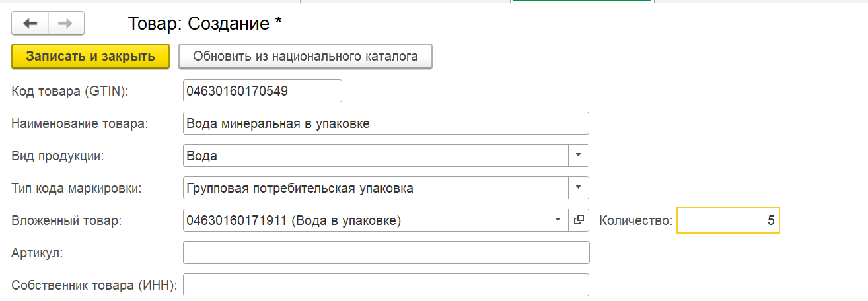Select the Наименование товара field
This screenshot has width=868, height=301.
coord(386,123)
